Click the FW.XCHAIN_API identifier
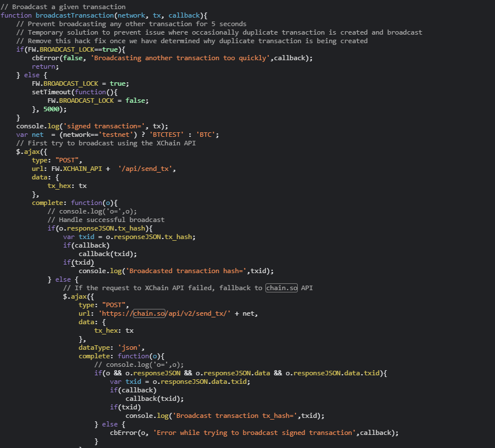The image size is (495, 448). (x=76, y=169)
